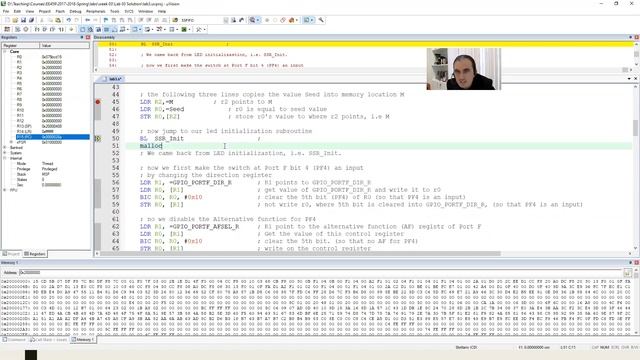The image size is (640, 360).
Task: Switch to the Call Stack + Locals tab
Action: tap(48, 340)
